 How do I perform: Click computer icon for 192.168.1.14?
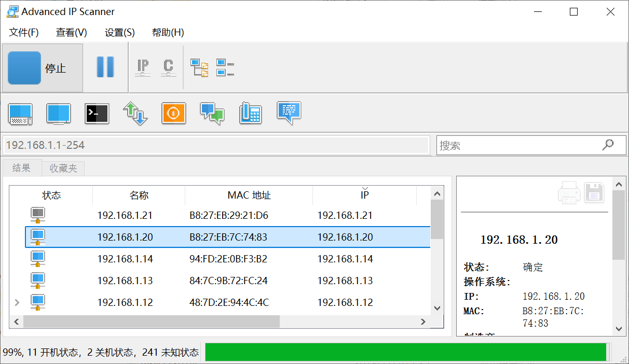[38, 259]
